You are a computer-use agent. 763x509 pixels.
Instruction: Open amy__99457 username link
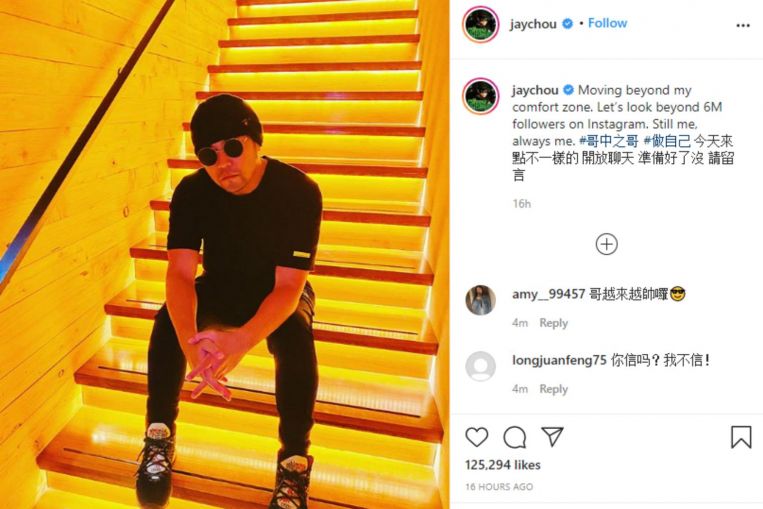pyautogui.click(x=548, y=294)
